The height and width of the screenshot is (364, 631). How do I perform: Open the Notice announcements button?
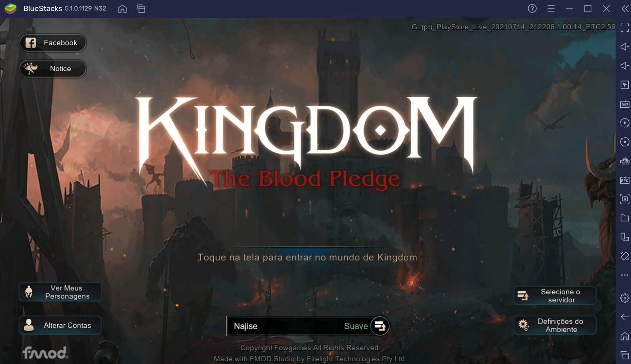coord(53,69)
